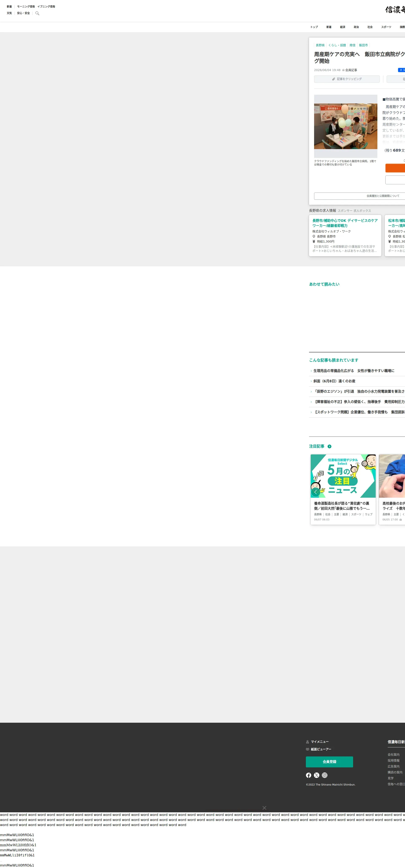Image resolution: width=405 pixels, height=868 pixels.
Task: Open 採用情報 in the footer
Action: pyautogui.click(x=394, y=760)
